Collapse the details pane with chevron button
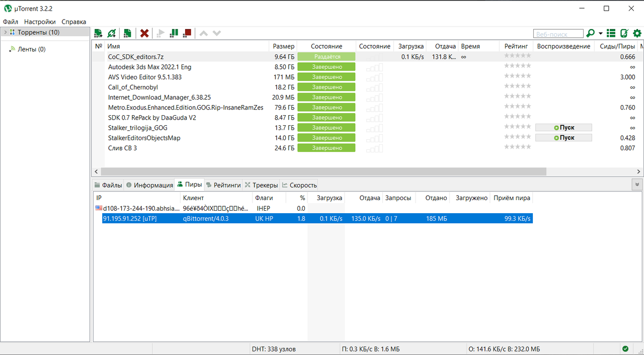The width and height of the screenshot is (644, 355). click(x=637, y=185)
